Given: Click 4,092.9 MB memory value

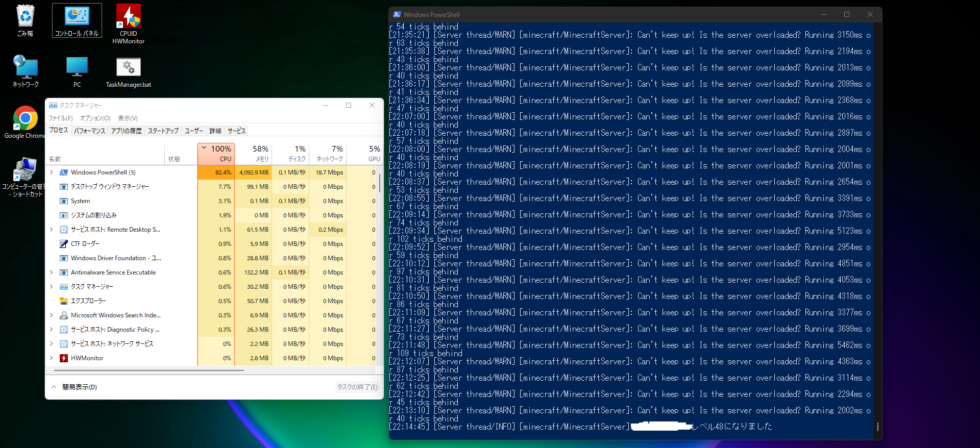Looking at the screenshot, I should click(x=253, y=172).
